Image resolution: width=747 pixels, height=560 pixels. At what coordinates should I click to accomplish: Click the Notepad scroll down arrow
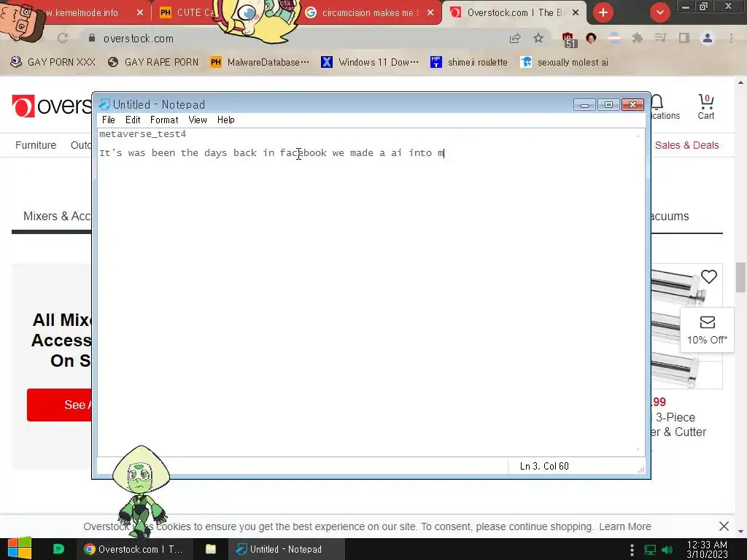[638, 449]
